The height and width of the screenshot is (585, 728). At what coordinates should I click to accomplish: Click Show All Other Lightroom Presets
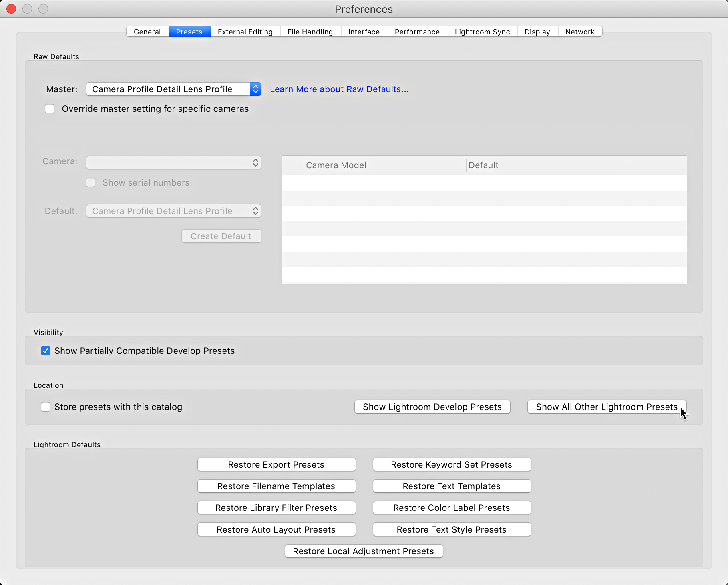(605, 407)
